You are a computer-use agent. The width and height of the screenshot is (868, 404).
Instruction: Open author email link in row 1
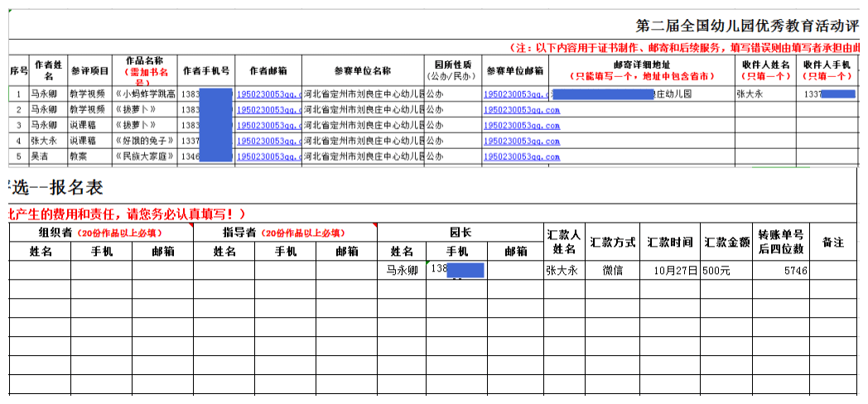click(268, 94)
